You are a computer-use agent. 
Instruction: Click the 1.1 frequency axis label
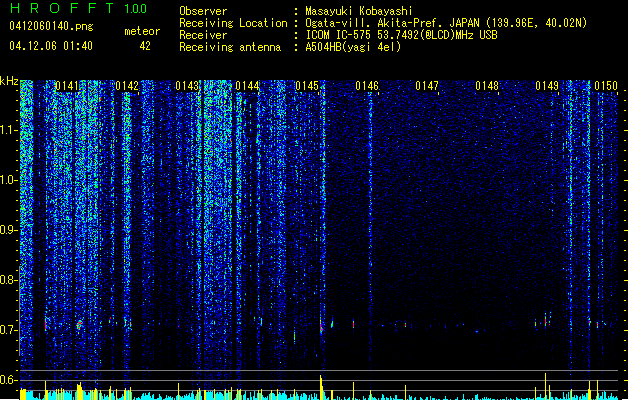coord(9,130)
